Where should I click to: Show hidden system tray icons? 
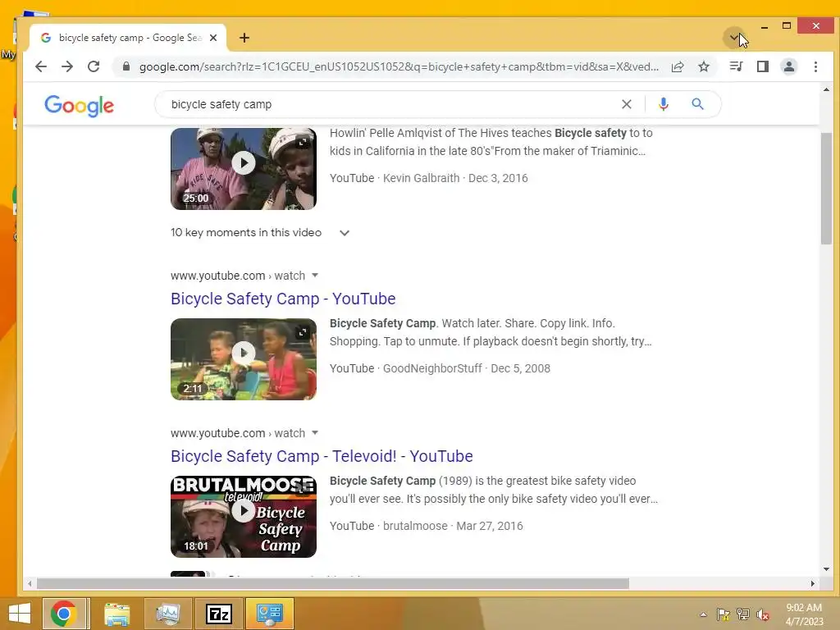[703, 614]
